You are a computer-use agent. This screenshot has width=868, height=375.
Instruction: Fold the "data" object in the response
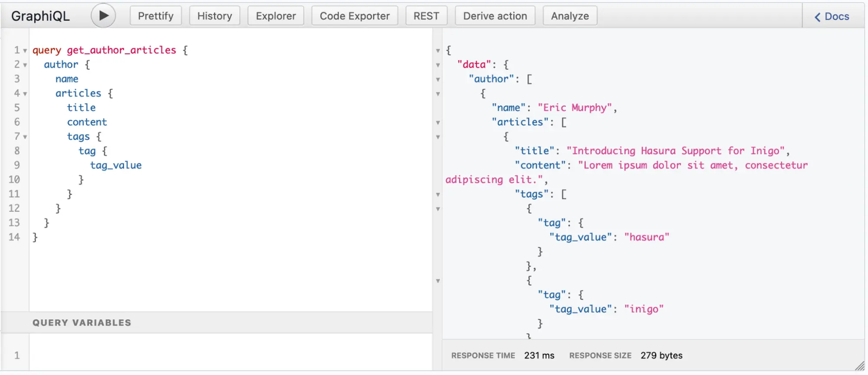click(x=438, y=65)
